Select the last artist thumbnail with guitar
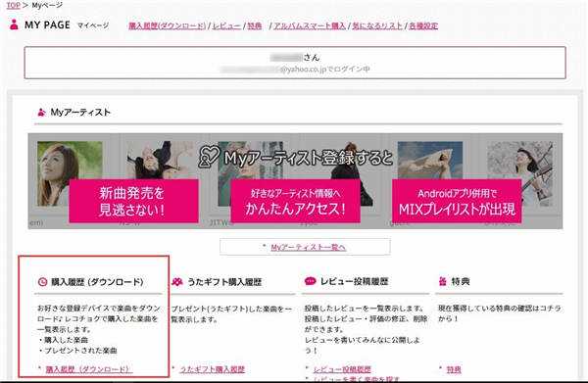Image resolution: width=588 pixels, height=383 pixels. pos(519,174)
